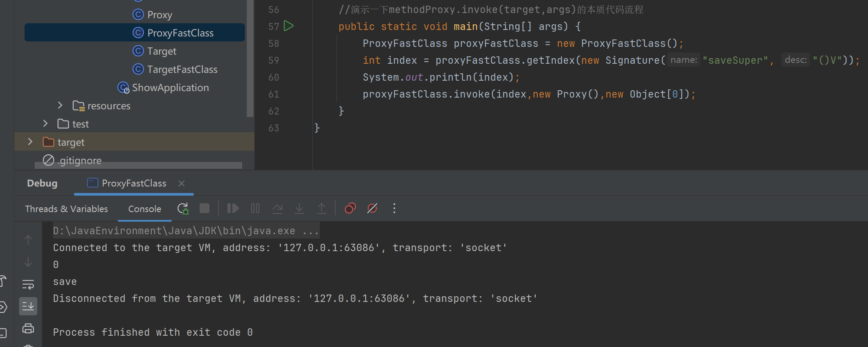The width and height of the screenshot is (868, 347).
Task: Expand the target folder
Action: tap(30, 142)
